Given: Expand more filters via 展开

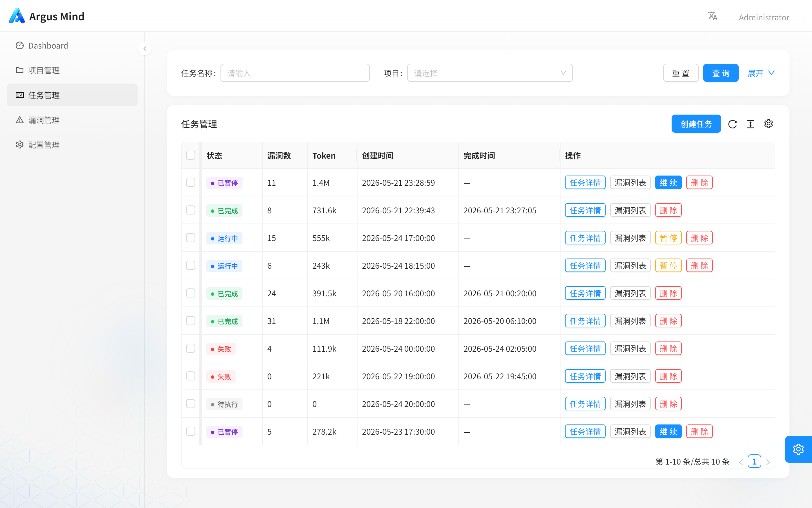Looking at the screenshot, I should (x=761, y=73).
